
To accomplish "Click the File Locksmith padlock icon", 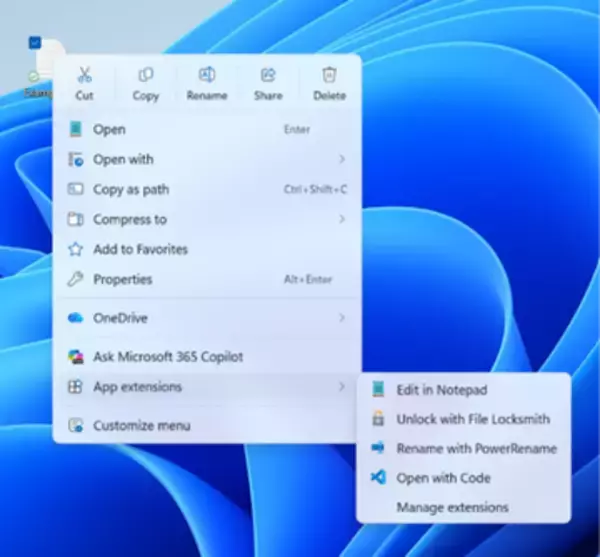I will point(378,419).
